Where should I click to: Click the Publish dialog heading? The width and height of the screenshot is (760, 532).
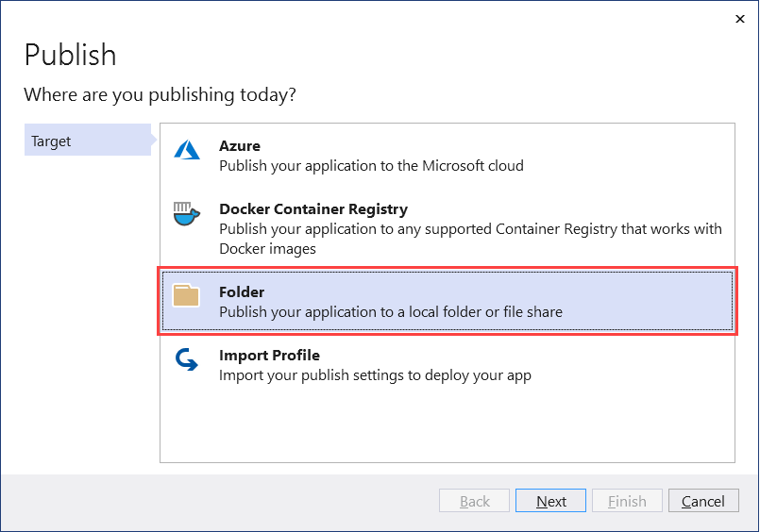70,55
